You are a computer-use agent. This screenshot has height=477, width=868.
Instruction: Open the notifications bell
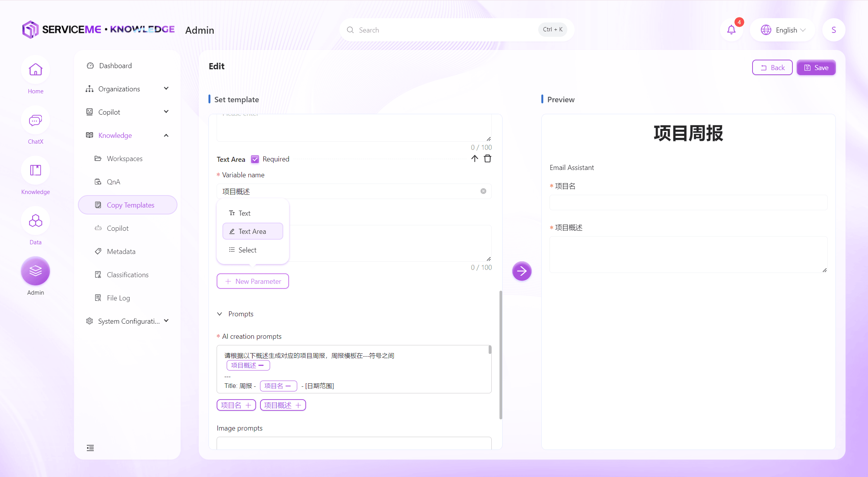(731, 30)
